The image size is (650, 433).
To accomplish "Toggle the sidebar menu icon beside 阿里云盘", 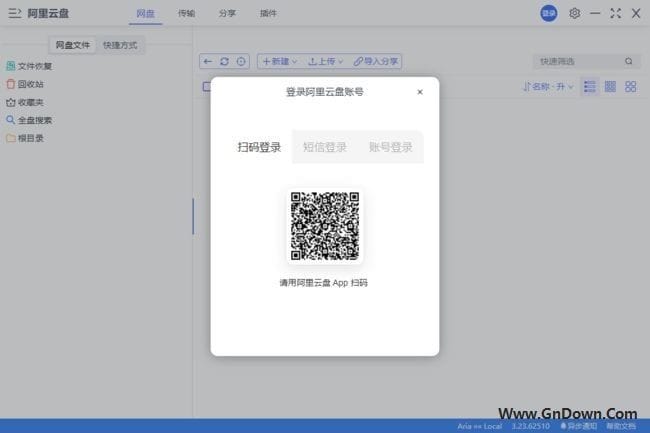I will [15, 13].
